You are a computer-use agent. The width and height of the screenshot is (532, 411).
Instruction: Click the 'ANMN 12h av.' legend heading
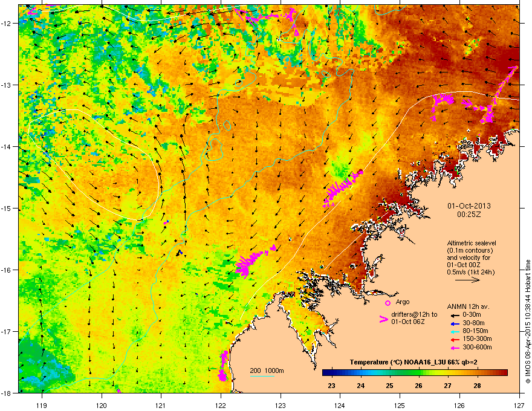coord(468,306)
